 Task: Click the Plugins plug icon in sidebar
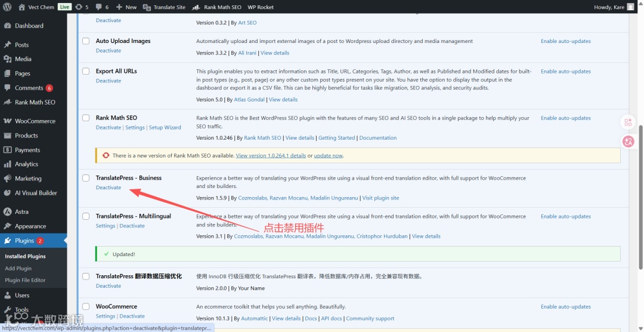coord(7,240)
